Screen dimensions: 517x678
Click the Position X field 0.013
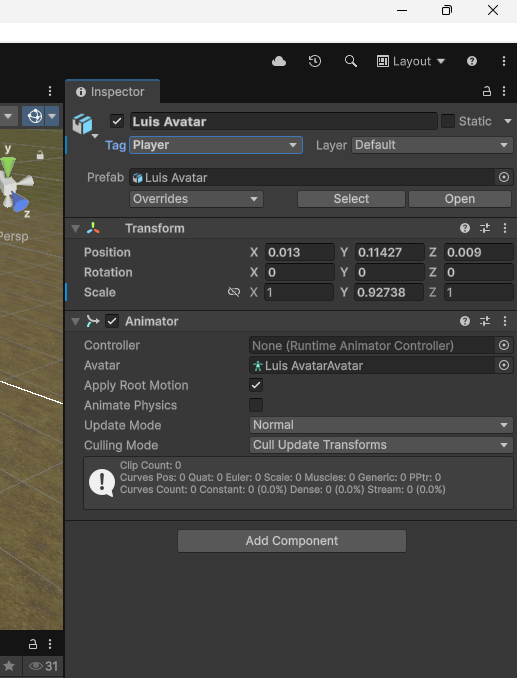[300, 252]
